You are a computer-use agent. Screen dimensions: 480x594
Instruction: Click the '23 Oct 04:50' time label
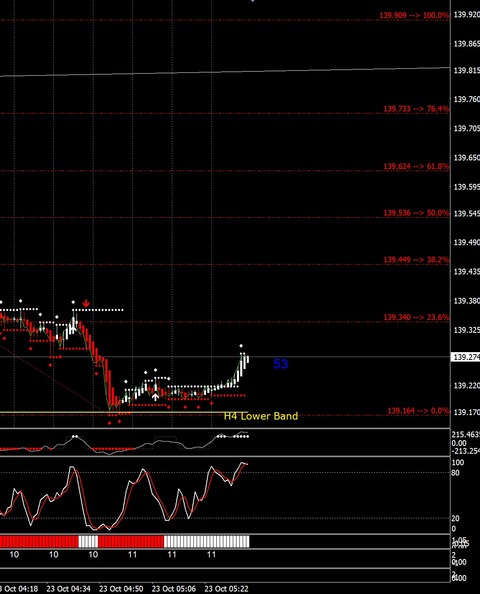(x=121, y=589)
